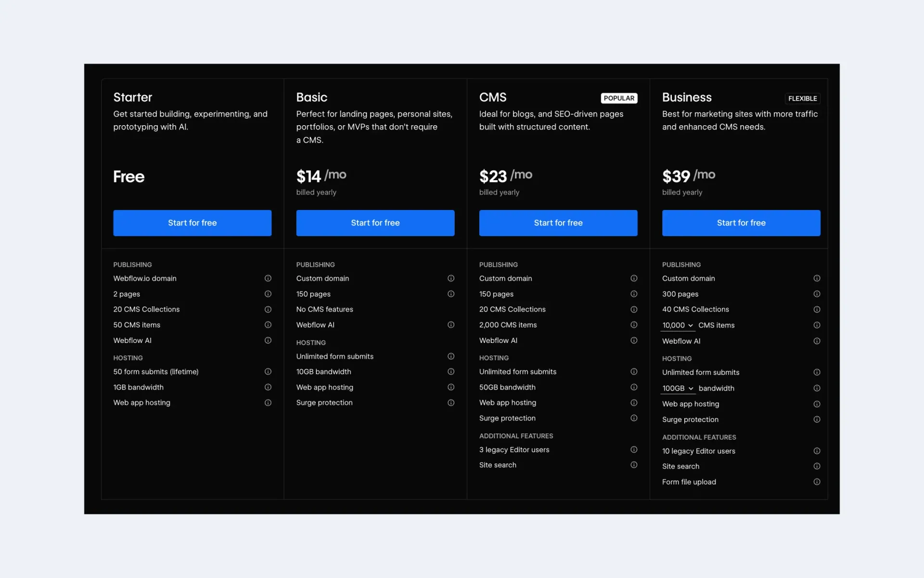
Task: Open the 10,000 CMS items dropdown
Action: coord(678,326)
